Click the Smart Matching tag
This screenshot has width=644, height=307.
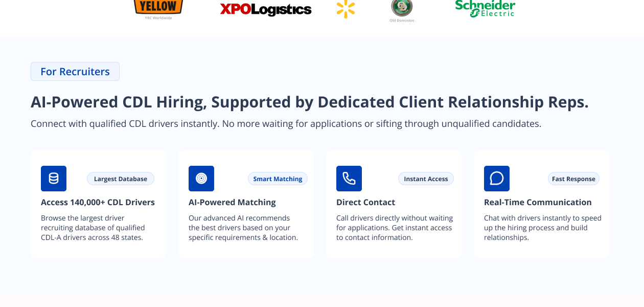(x=278, y=179)
